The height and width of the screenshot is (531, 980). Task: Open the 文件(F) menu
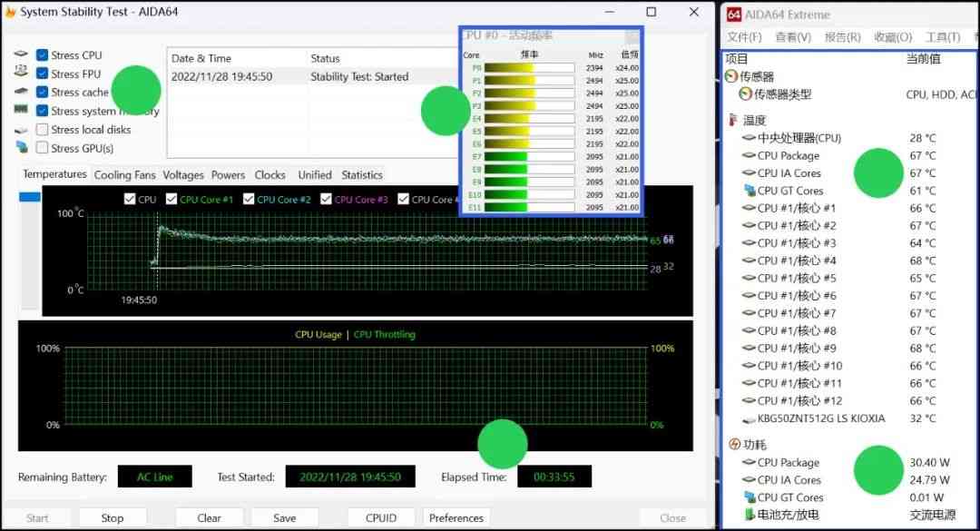point(744,37)
